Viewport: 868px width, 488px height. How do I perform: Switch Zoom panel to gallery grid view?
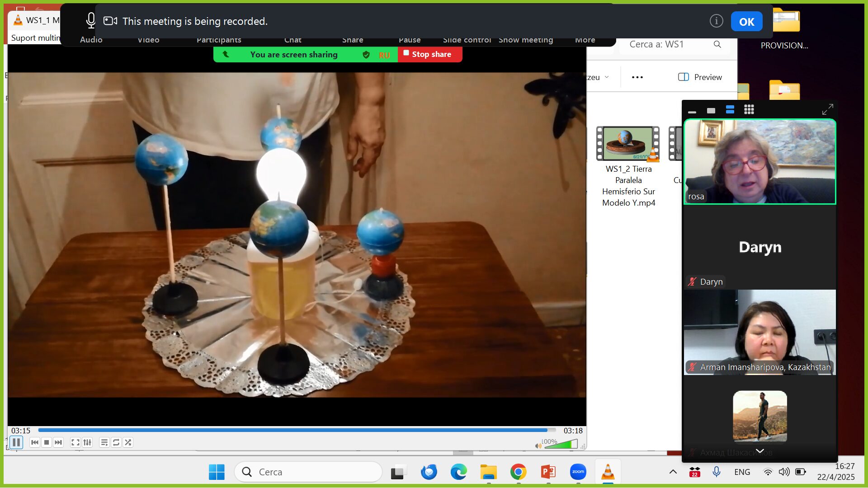click(749, 110)
